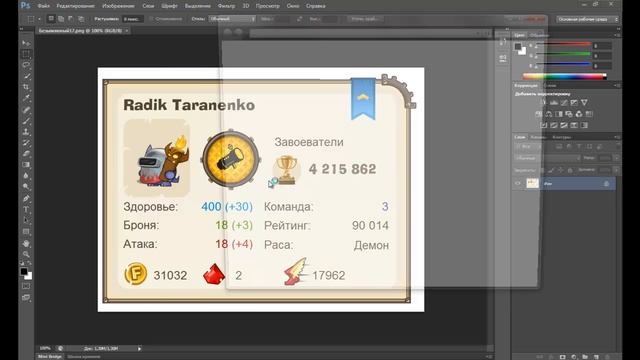
Task: Select the Zoom tool
Action: 26,254
